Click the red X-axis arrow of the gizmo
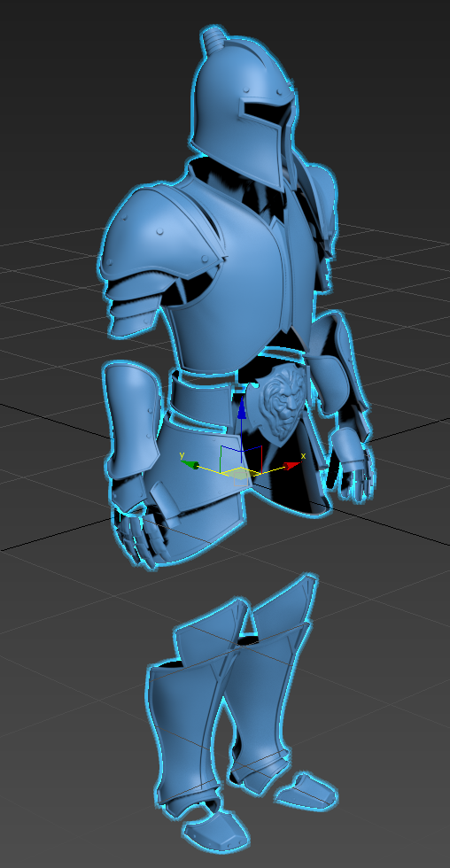This screenshot has width=450, height=868. click(x=291, y=466)
